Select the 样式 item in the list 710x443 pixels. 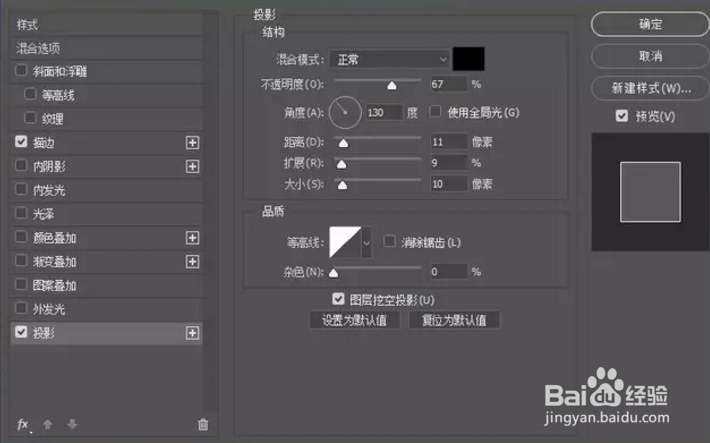(x=106, y=24)
